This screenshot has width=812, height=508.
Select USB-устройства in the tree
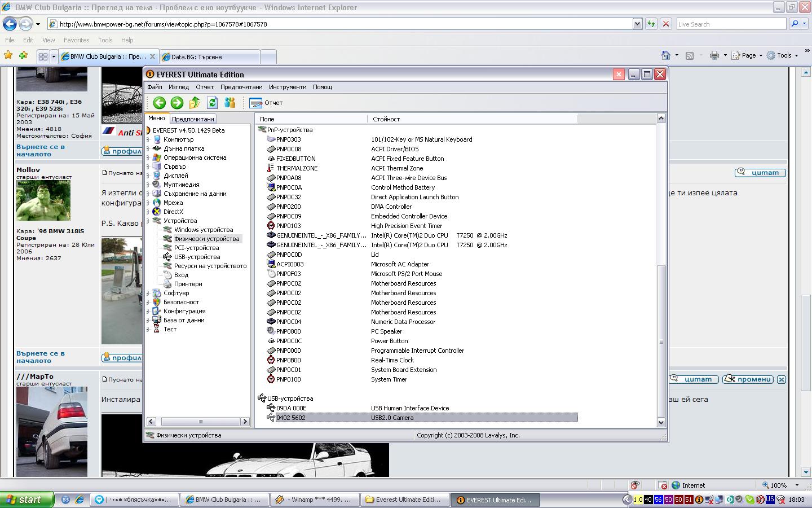tap(197, 257)
